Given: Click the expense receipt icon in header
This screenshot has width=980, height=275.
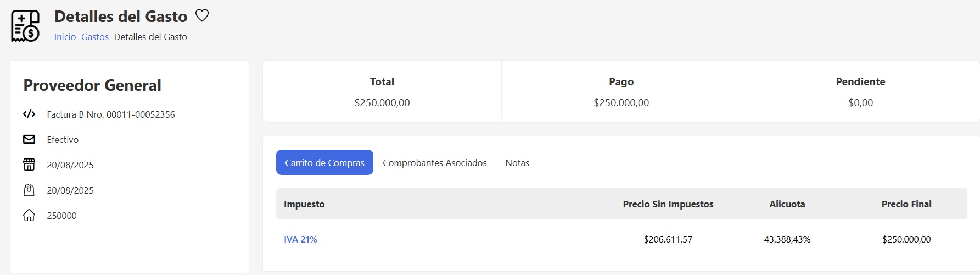Looking at the screenshot, I should point(25,26).
